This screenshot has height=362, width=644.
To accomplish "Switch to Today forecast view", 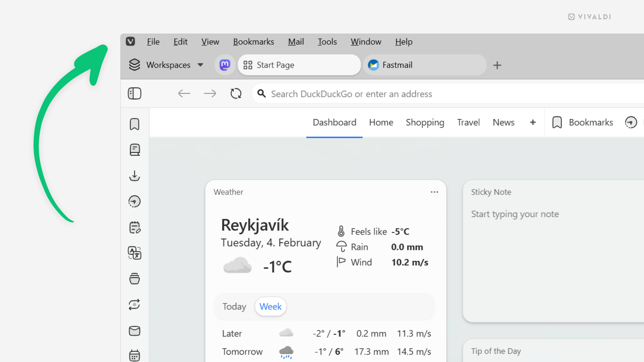I will point(234,307).
